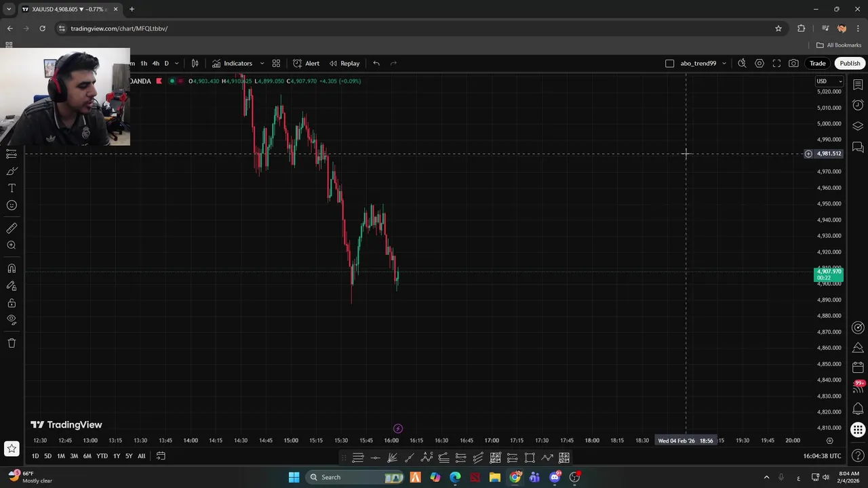Click the lightning event marker on timeline
Screen dimensions: 868x488
[x=398, y=428]
